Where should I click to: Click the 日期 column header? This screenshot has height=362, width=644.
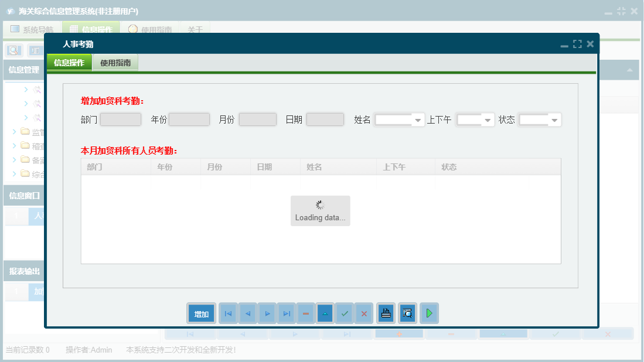275,167
